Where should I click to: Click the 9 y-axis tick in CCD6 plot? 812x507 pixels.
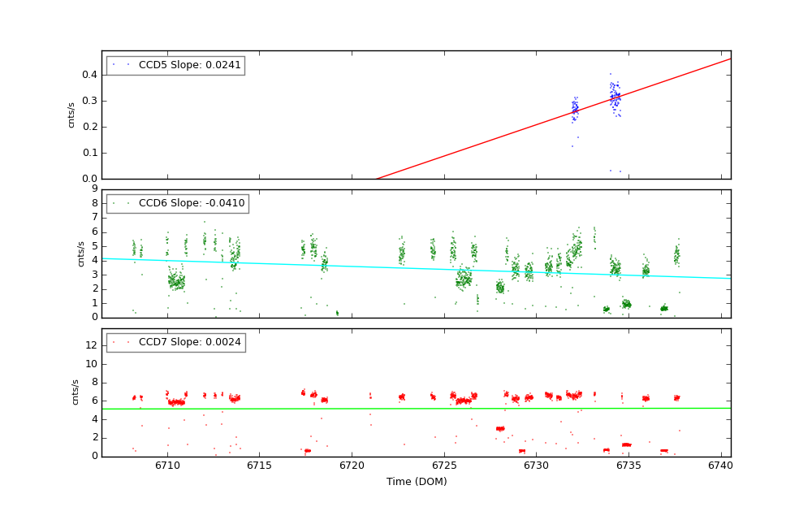tap(95, 188)
